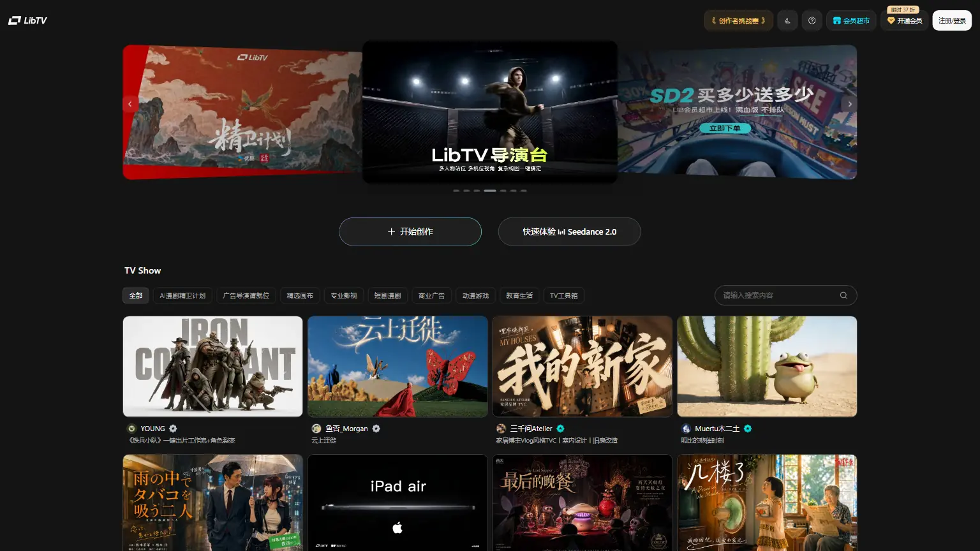This screenshot has width=980, height=551.
Task: Select the 全部 category tab
Action: (136, 295)
